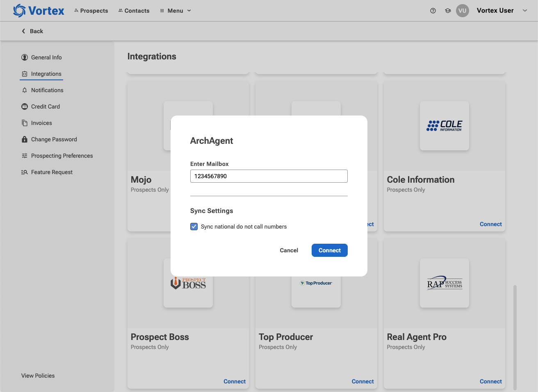Open View Policies link

38,376
